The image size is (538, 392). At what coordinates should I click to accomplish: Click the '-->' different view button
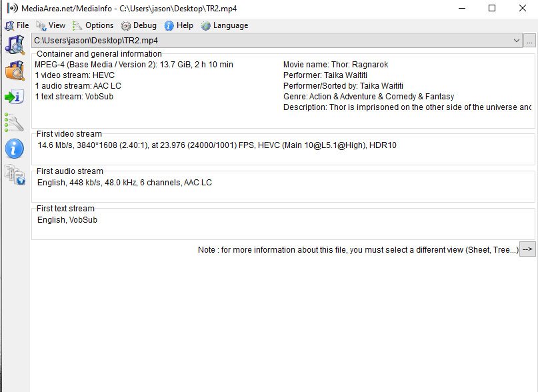(x=528, y=249)
